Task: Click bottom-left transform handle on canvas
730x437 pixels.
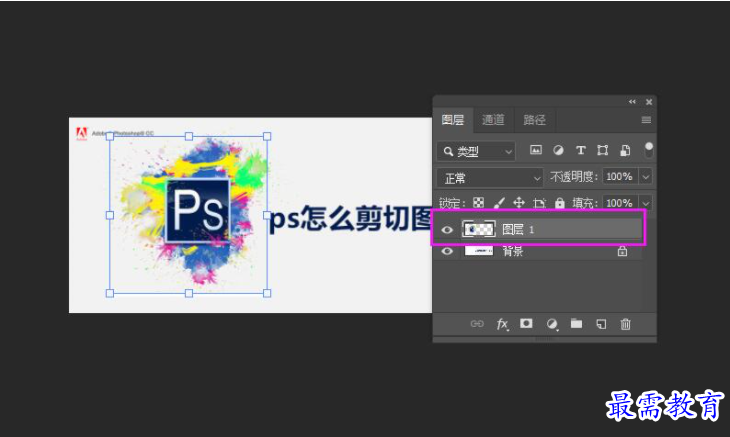Action: 110,293
